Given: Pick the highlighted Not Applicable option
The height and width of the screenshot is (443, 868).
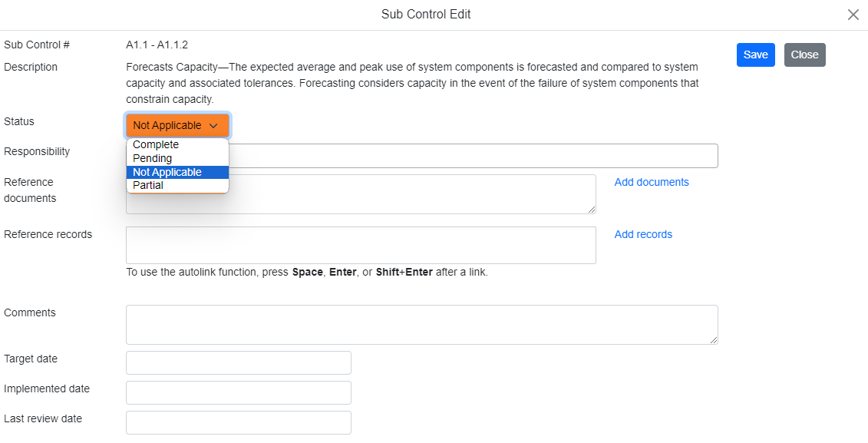Looking at the screenshot, I should pyautogui.click(x=167, y=172).
